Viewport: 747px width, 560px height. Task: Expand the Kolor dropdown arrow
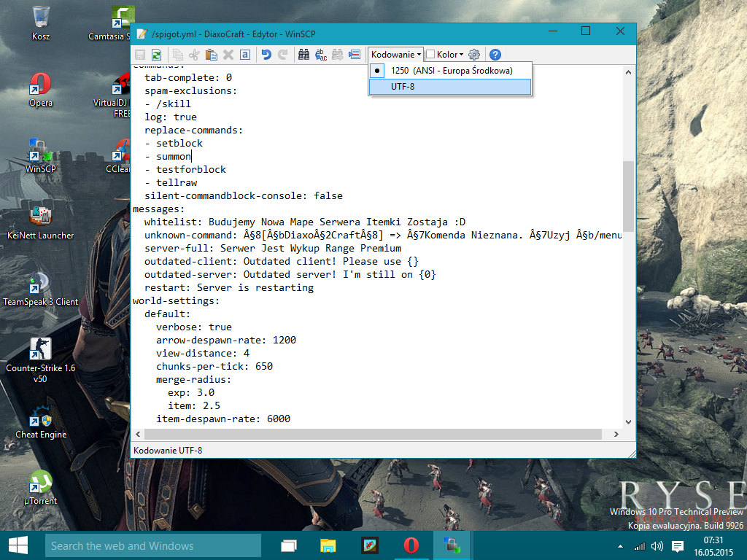pos(461,55)
